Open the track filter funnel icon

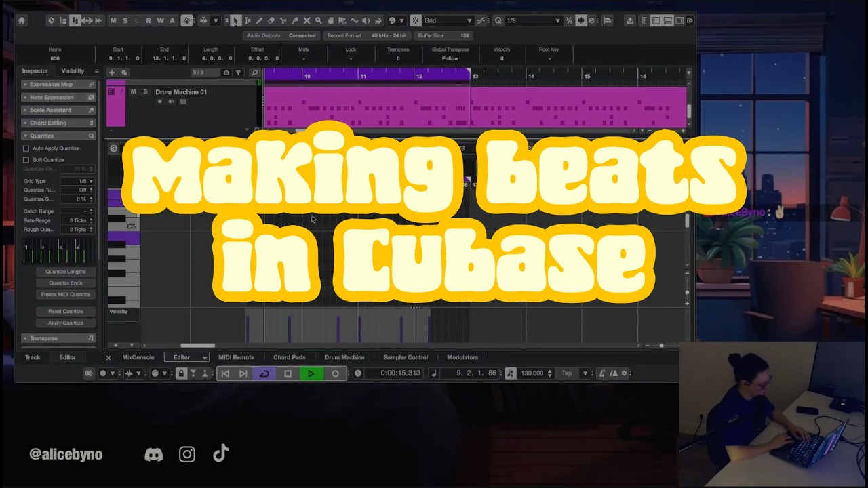[238, 73]
